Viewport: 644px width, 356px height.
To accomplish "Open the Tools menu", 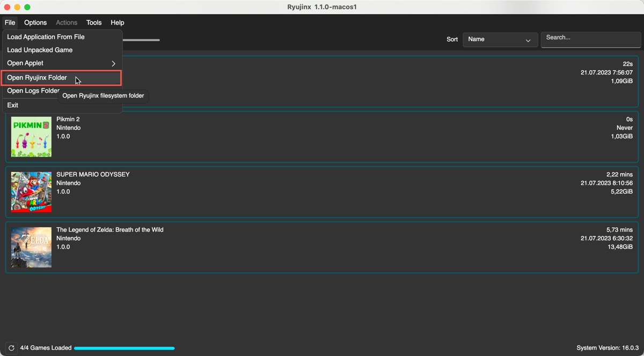I will click(x=94, y=23).
